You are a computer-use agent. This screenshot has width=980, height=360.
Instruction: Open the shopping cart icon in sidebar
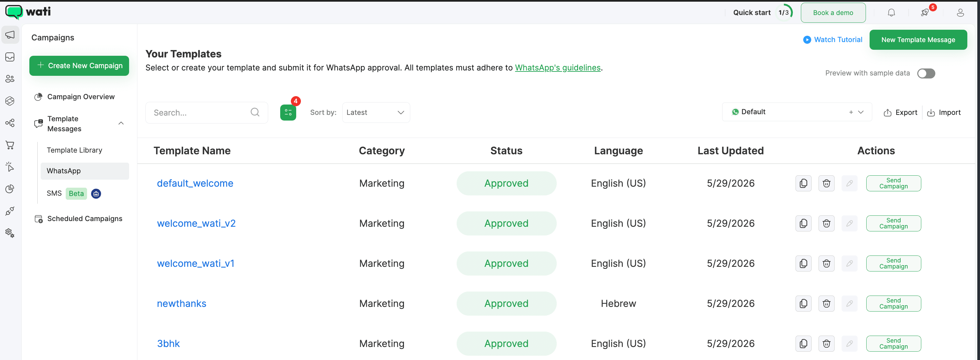click(x=10, y=145)
